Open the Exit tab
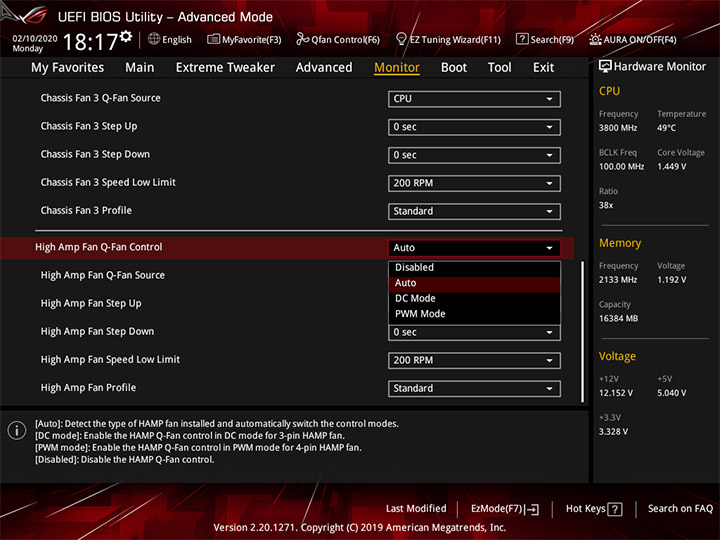Viewport: 720px width, 540px height. click(x=543, y=68)
